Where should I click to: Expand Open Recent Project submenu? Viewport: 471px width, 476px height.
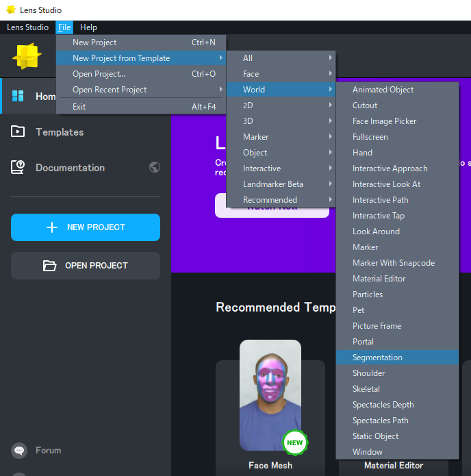141,90
